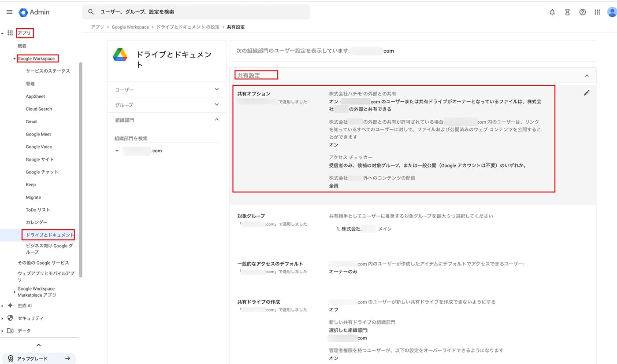This screenshot has width=617, height=364.
Task: Open Google Meet settings
Action: pyautogui.click(x=38, y=134)
